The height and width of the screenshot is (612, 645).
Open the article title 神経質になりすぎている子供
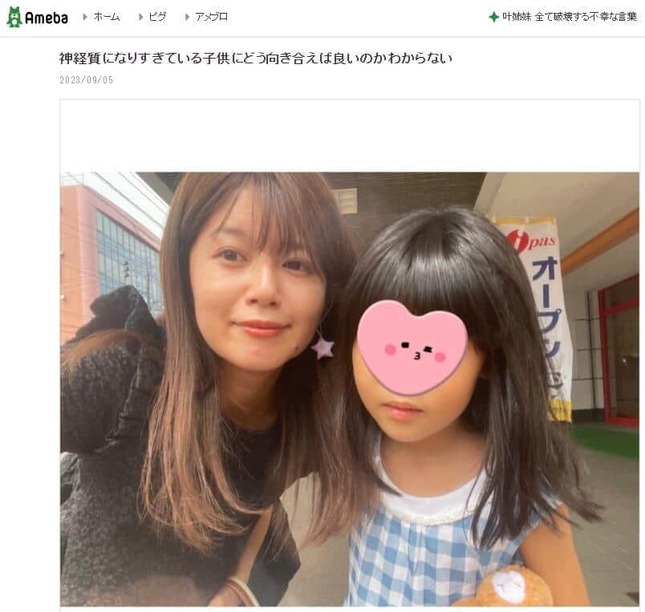pos(255,58)
